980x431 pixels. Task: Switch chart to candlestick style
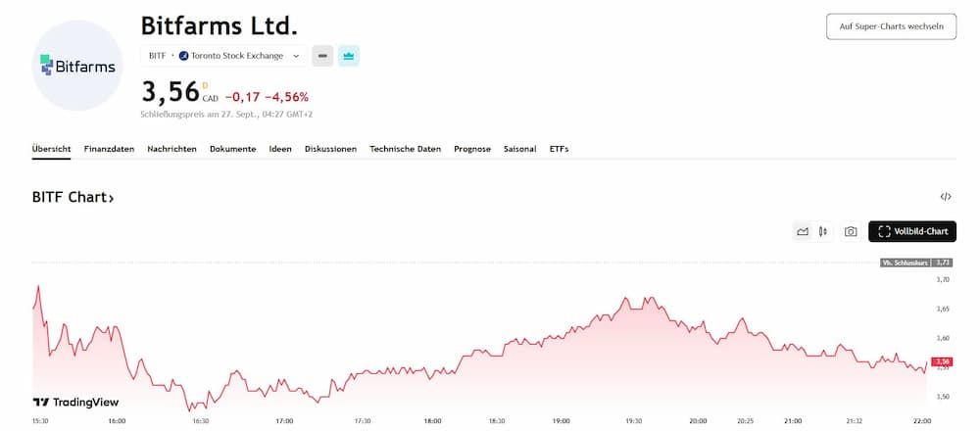click(823, 231)
